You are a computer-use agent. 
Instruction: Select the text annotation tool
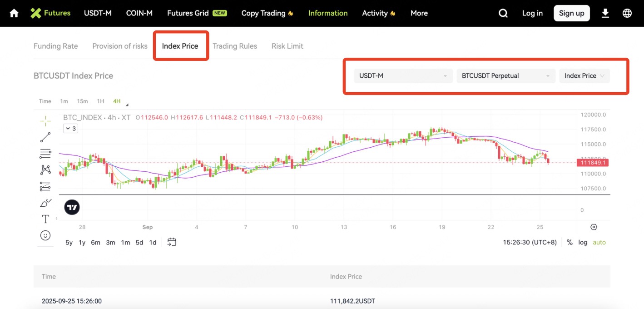[45, 219]
